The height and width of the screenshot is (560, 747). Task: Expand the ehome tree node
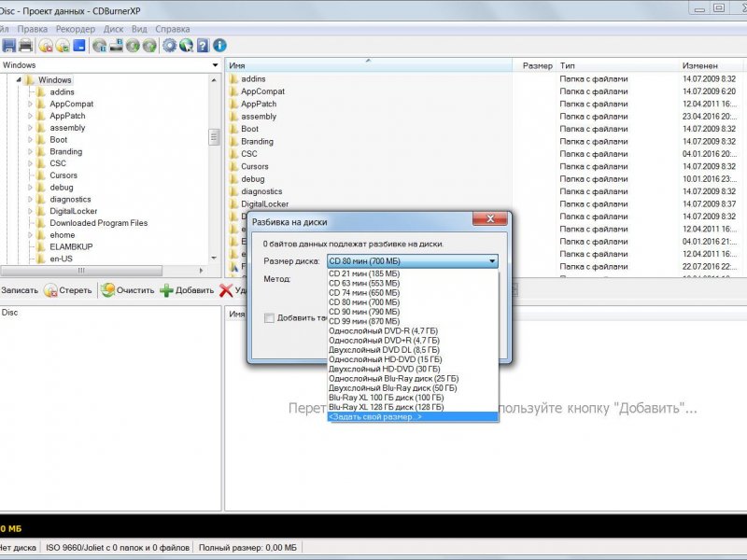coord(30,235)
